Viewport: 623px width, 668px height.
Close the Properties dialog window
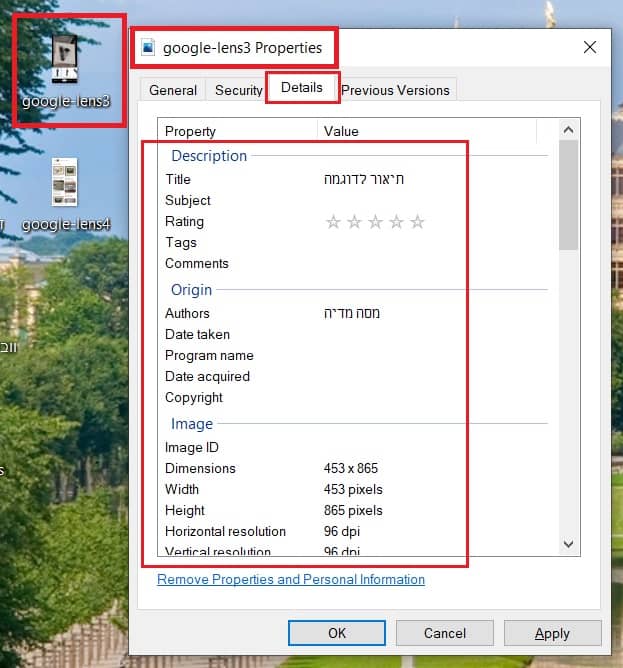590,47
